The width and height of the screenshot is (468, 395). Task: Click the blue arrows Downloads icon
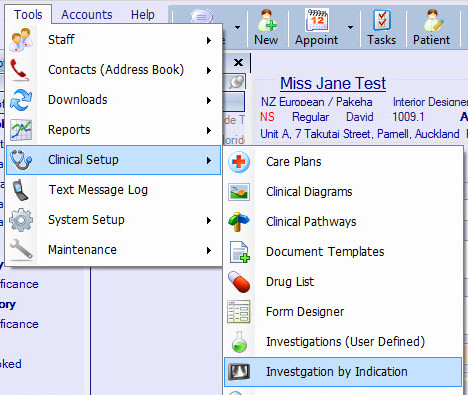[21, 100]
